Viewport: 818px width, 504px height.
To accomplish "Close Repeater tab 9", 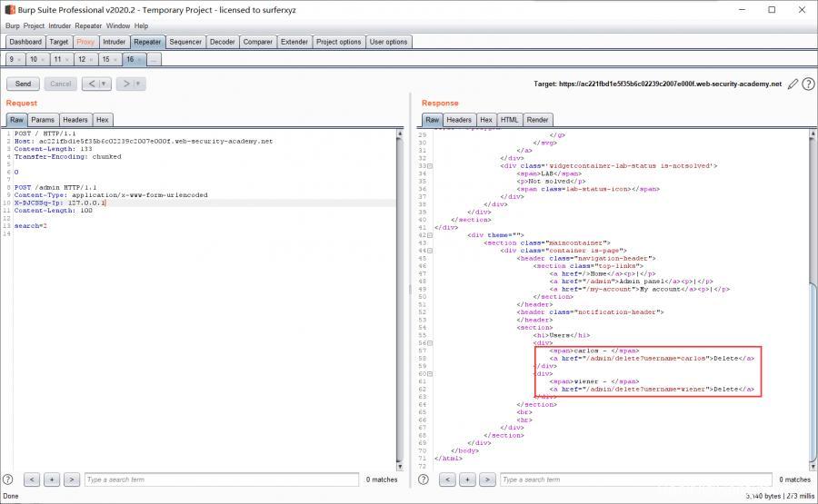I will coord(20,59).
